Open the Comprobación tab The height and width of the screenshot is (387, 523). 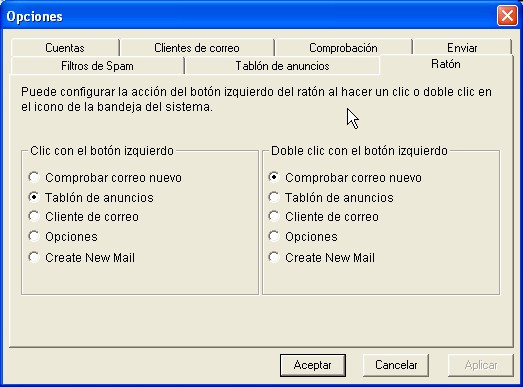pyautogui.click(x=344, y=48)
